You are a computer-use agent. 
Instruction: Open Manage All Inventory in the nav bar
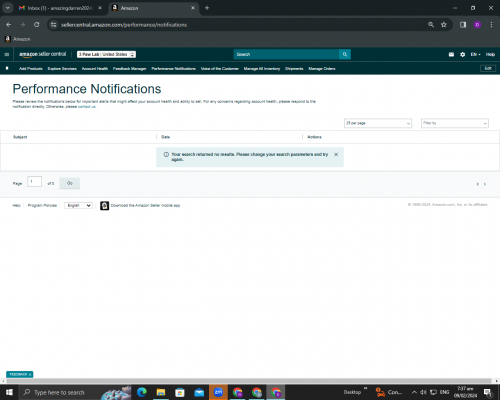262,69
